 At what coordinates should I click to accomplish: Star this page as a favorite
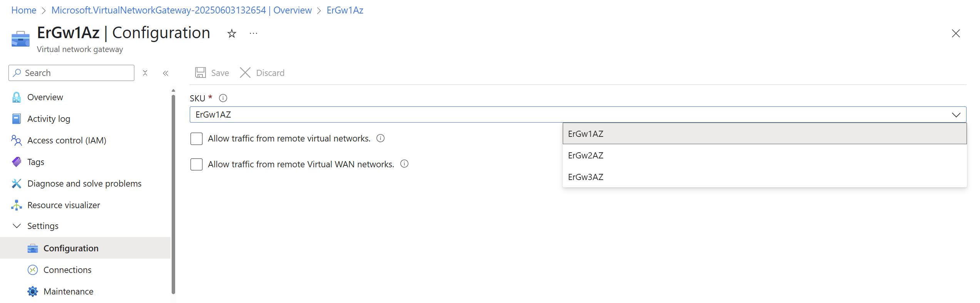point(231,34)
